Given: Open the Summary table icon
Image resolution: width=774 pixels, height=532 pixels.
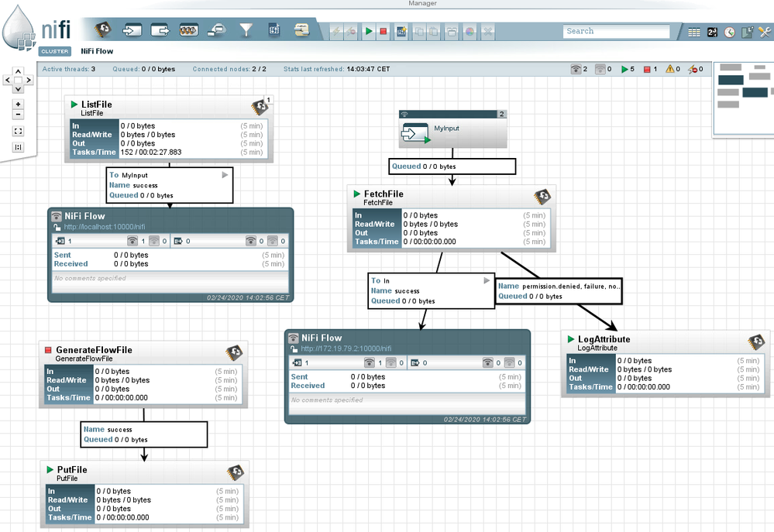Looking at the screenshot, I should 694,32.
